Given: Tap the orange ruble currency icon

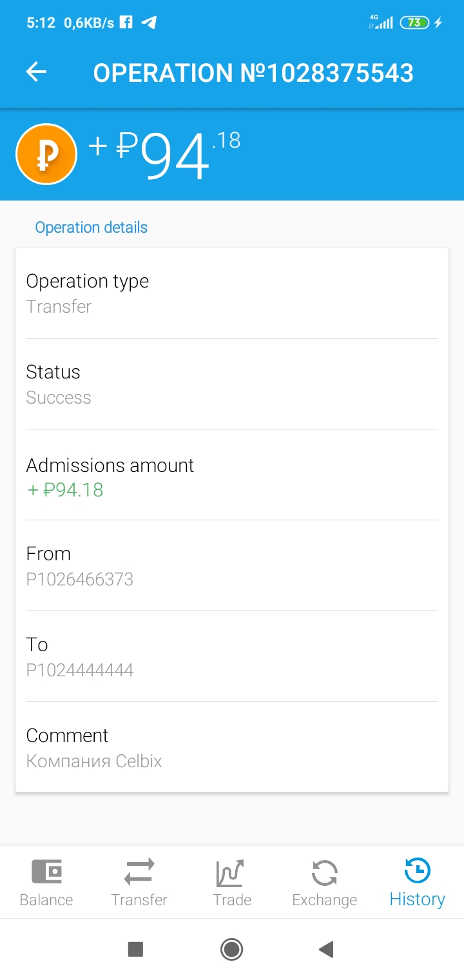Looking at the screenshot, I should tap(46, 154).
